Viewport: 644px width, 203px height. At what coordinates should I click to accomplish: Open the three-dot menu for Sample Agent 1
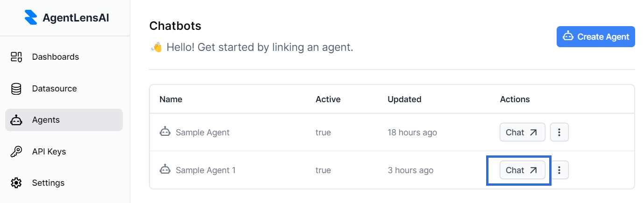(559, 170)
